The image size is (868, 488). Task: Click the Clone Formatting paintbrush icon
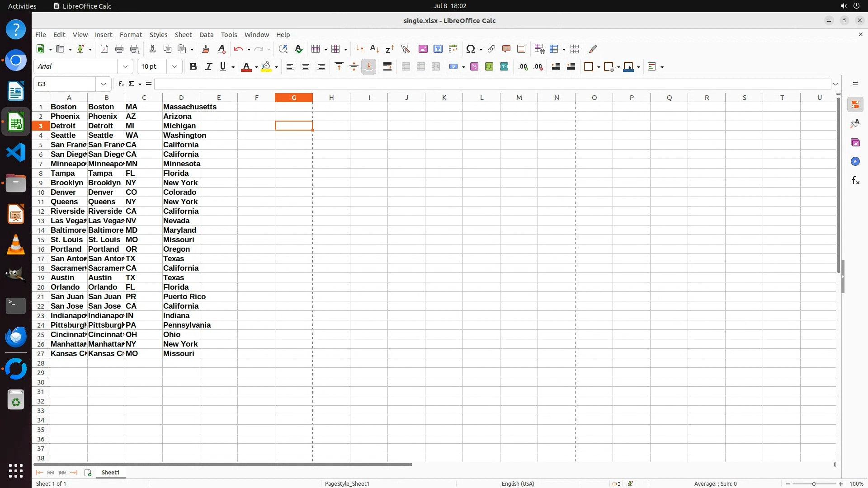206,49
